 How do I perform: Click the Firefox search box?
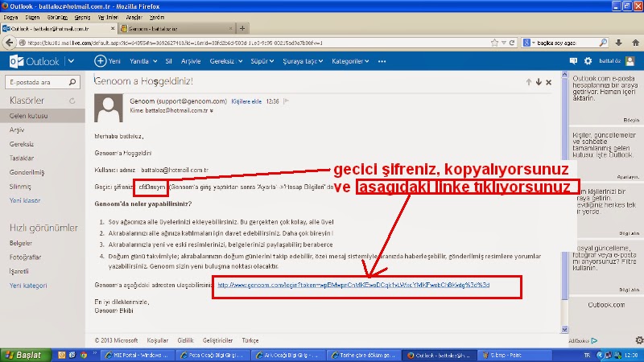coord(567,43)
